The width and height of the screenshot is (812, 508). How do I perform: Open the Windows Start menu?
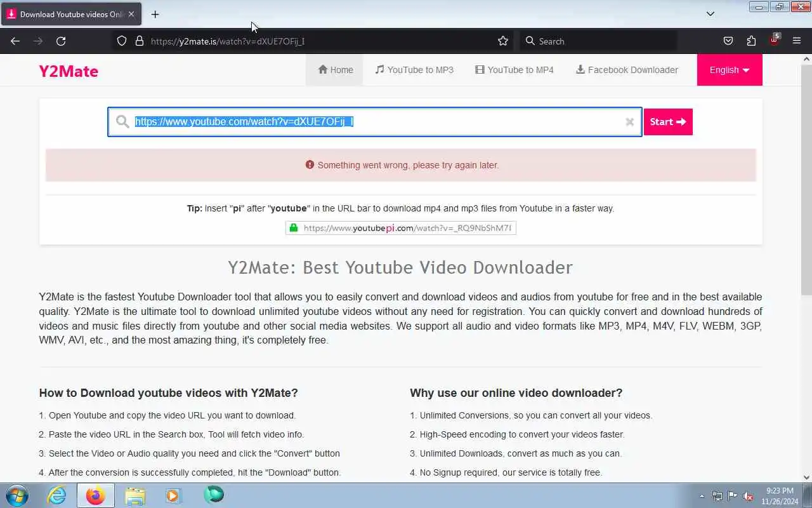coord(17,495)
